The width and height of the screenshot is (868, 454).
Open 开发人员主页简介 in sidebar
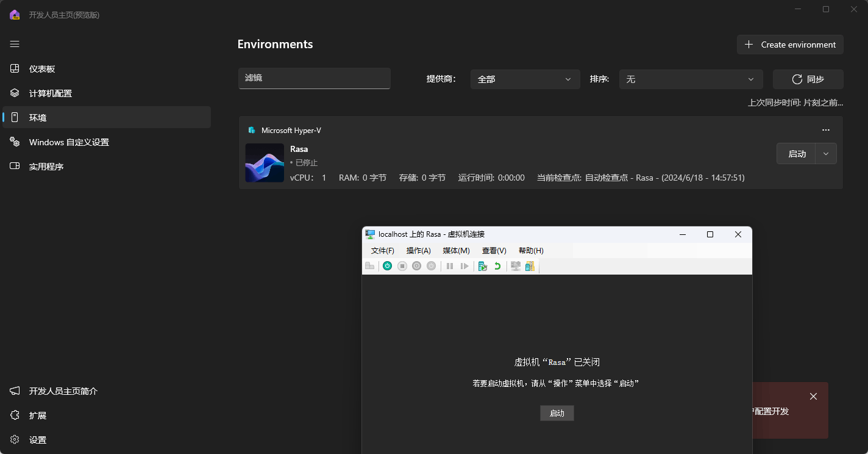tap(107, 391)
